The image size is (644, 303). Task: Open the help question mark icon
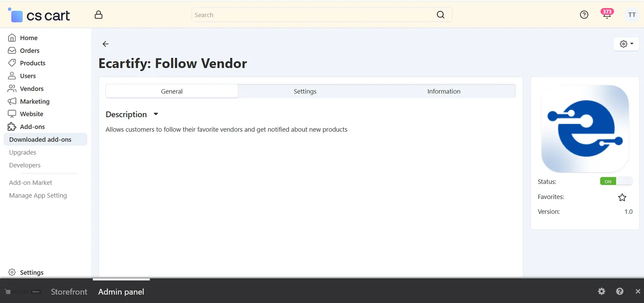click(x=584, y=15)
